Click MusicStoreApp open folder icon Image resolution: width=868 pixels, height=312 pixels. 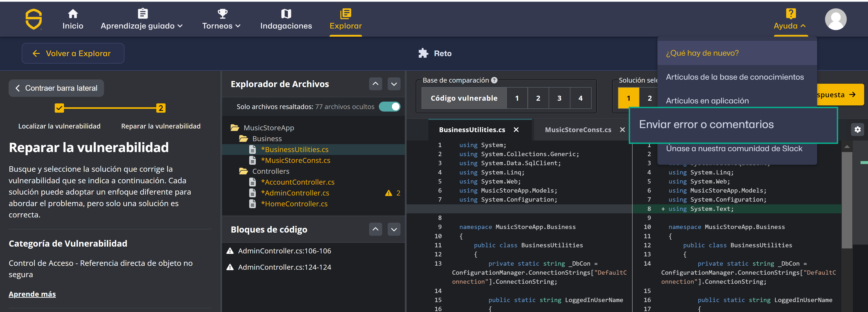tap(235, 128)
